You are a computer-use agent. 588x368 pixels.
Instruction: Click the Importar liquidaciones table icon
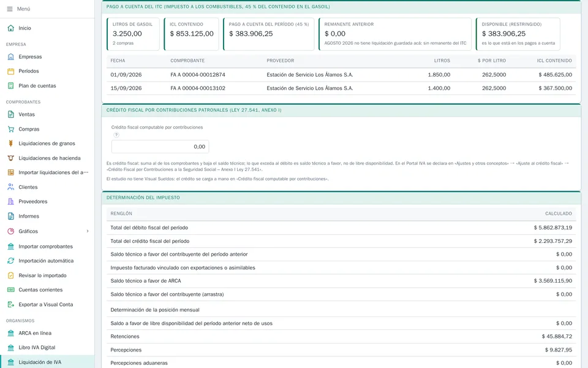[11, 172]
